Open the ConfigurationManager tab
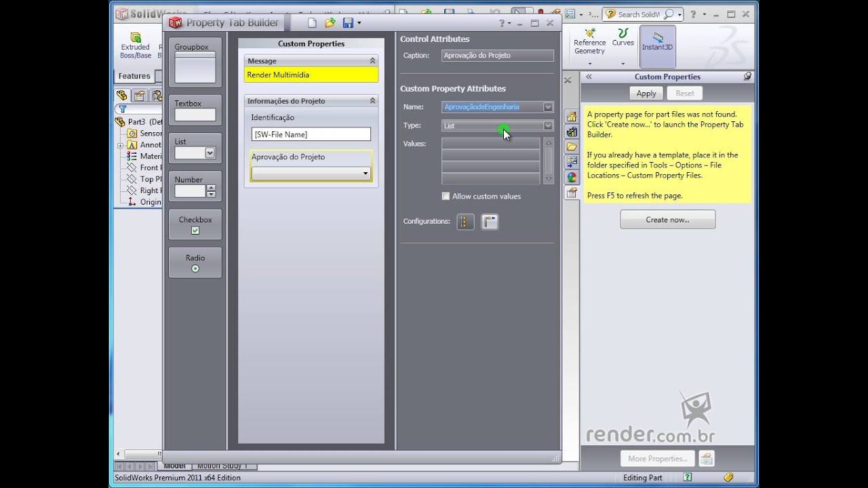This screenshot has width=868, height=488. [x=157, y=96]
